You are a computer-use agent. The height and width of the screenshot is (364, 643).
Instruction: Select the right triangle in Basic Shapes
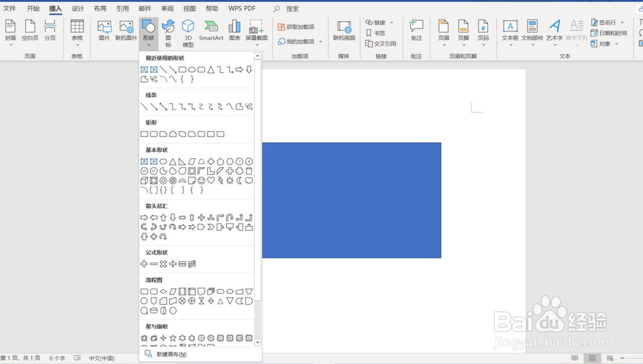(182, 161)
